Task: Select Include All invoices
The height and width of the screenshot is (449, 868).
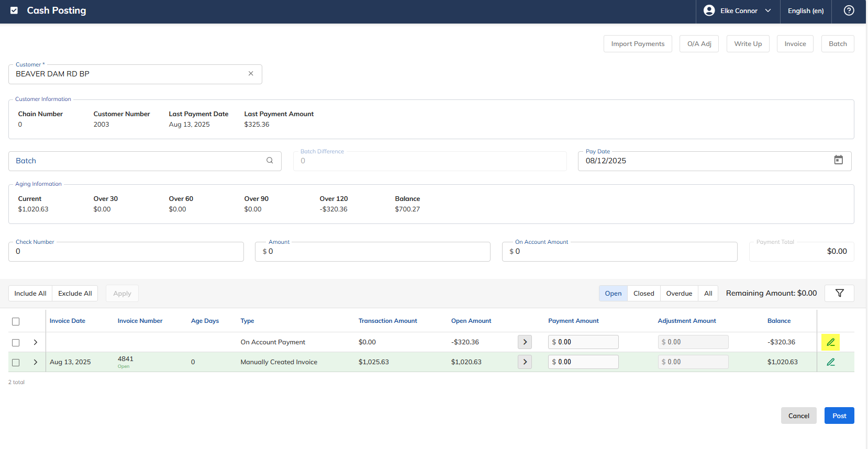Action: tap(30, 294)
